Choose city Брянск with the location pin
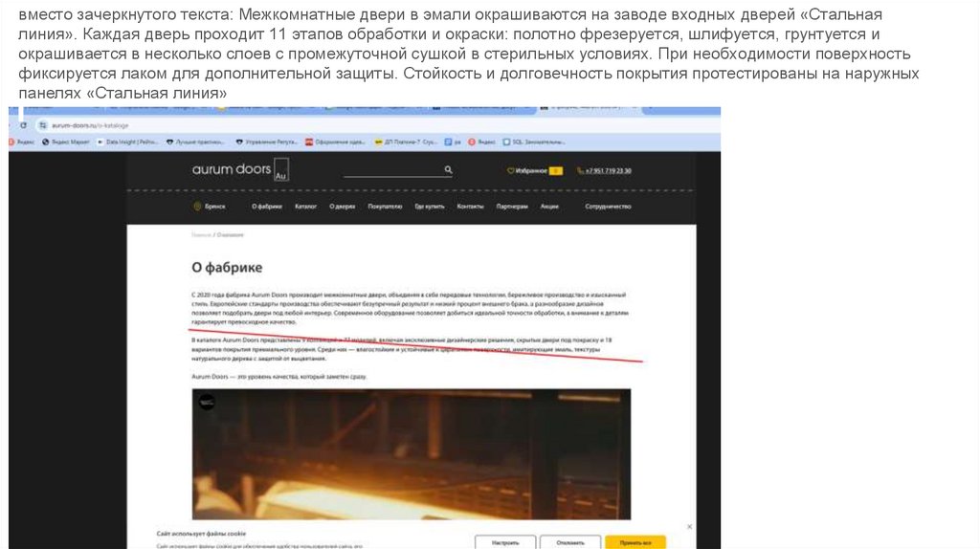The image size is (980, 549). coord(210,206)
